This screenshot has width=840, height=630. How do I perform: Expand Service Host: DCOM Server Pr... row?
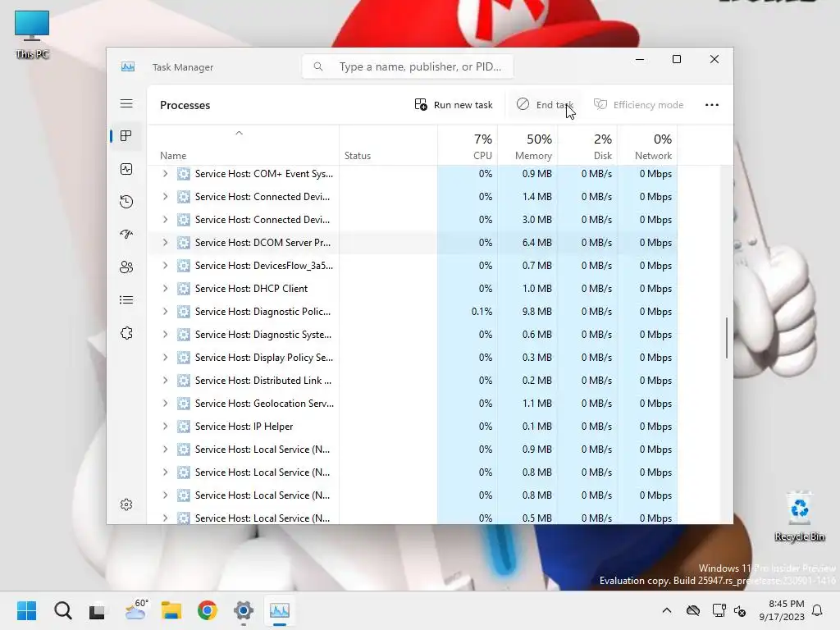[x=165, y=243]
